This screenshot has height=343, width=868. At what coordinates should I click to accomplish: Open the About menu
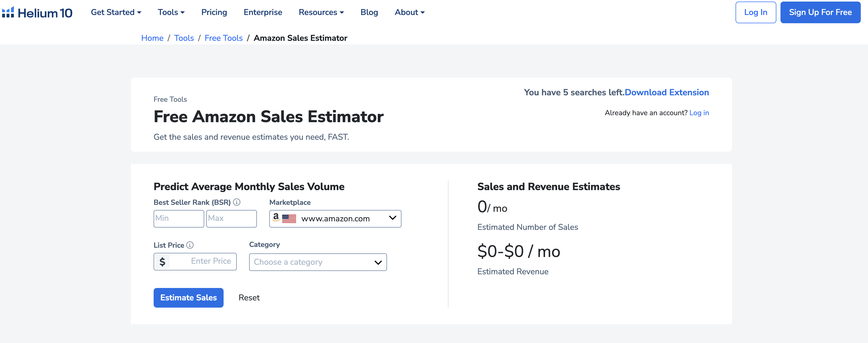coord(409,12)
